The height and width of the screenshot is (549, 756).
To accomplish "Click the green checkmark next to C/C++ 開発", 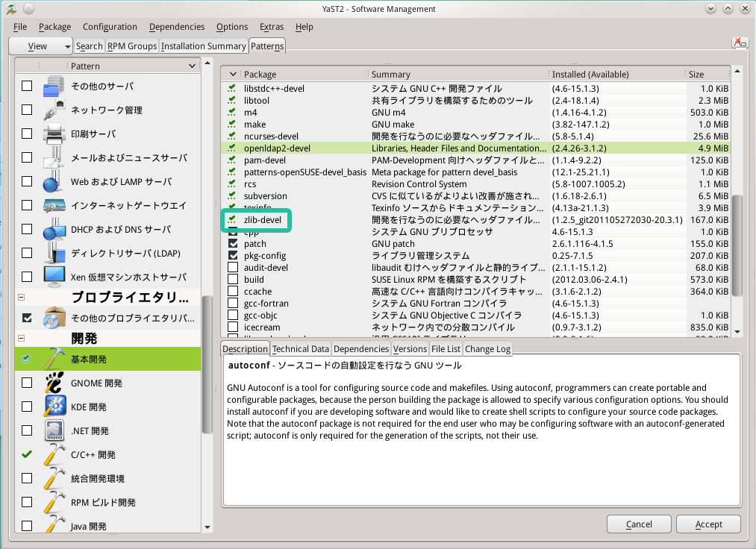I will (x=27, y=454).
